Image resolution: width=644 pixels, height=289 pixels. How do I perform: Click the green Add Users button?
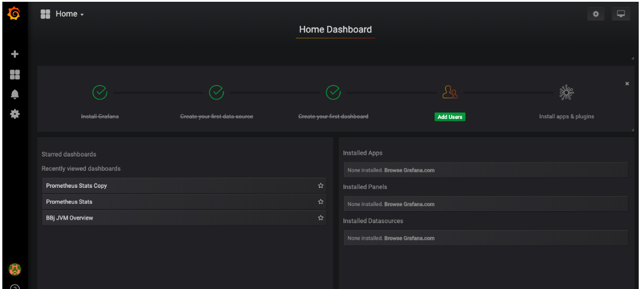pos(450,117)
